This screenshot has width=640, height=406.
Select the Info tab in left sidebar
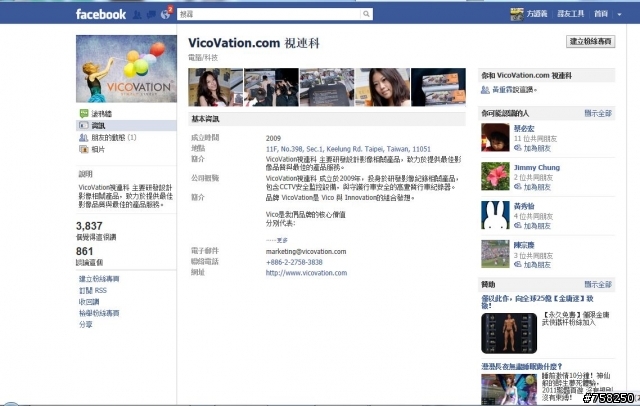click(126, 125)
